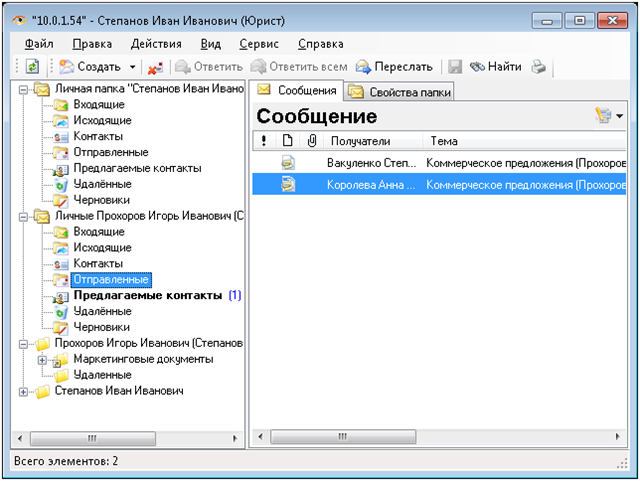Image resolution: width=640 pixels, height=481 pixels.
Task: Click folder icon of Личные Прохоров Игорь Иванович
Action: [x=42, y=216]
